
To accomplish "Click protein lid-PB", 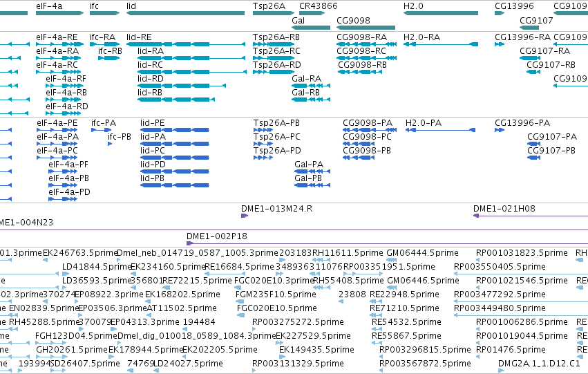I will point(175,185).
